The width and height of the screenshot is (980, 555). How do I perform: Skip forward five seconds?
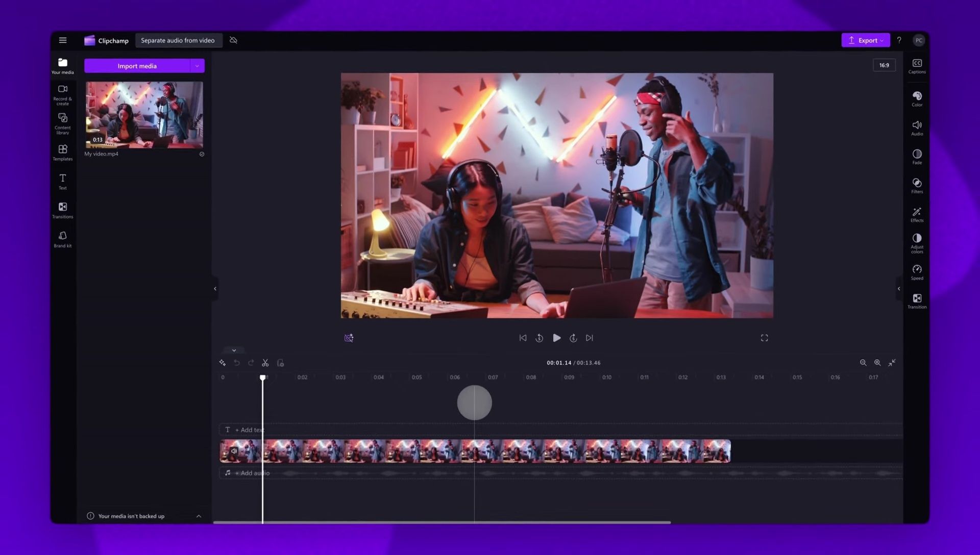[573, 338]
